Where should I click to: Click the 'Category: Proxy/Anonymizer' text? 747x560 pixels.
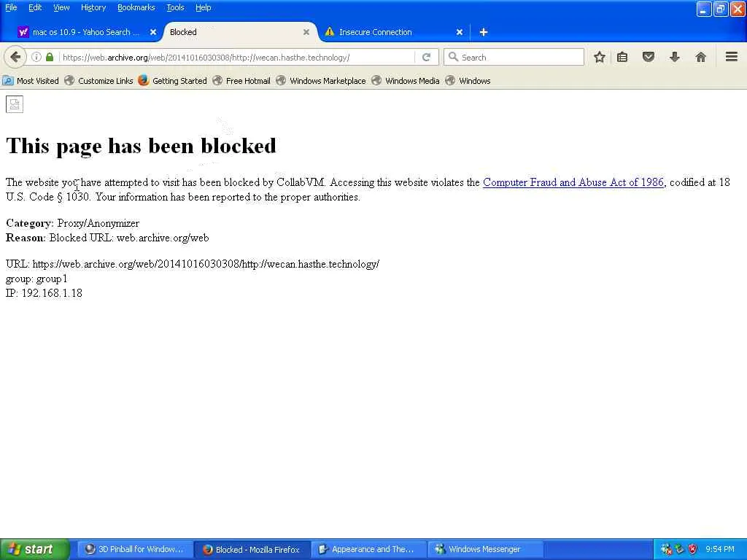[72, 223]
